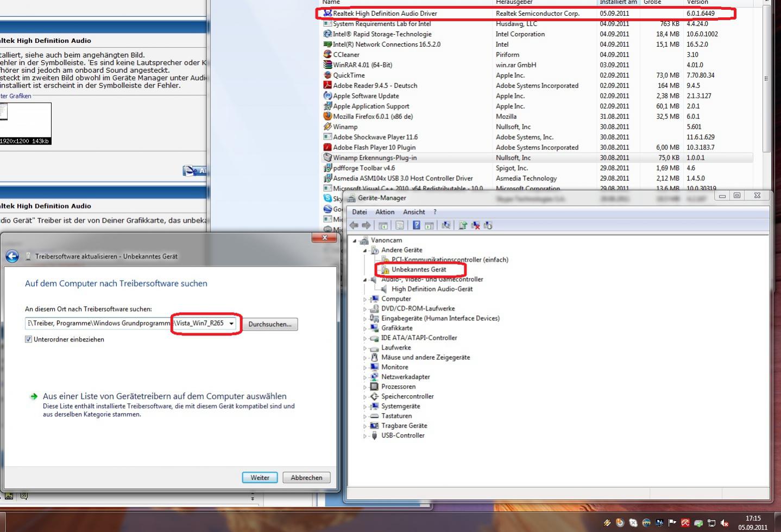781x532 pixels.
Task: Open driver search path dropdown arrow
Action: 231,324
